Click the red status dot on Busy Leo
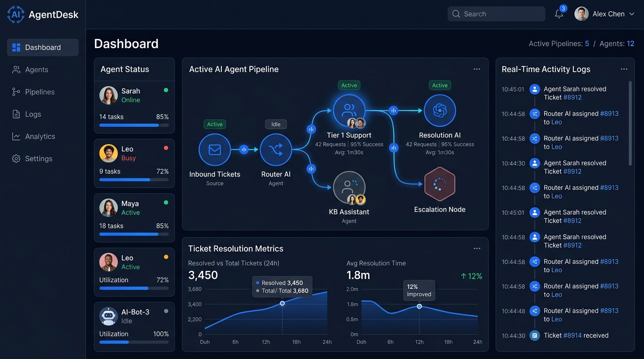644x359 pixels. [166, 148]
